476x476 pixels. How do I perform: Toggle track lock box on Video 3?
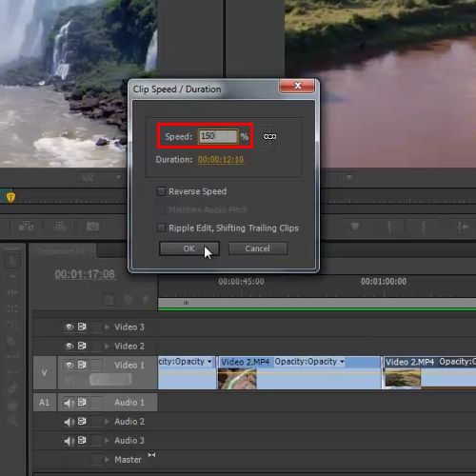pyautogui.click(x=96, y=327)
